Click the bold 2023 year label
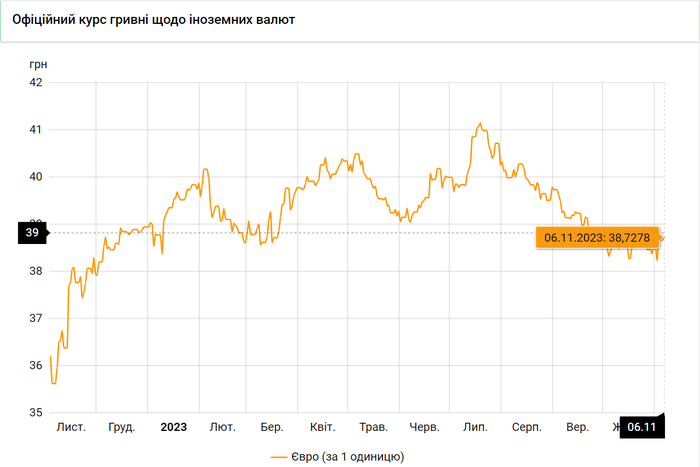The width and height of the screenshot is (700, 467). click(173, 427)
